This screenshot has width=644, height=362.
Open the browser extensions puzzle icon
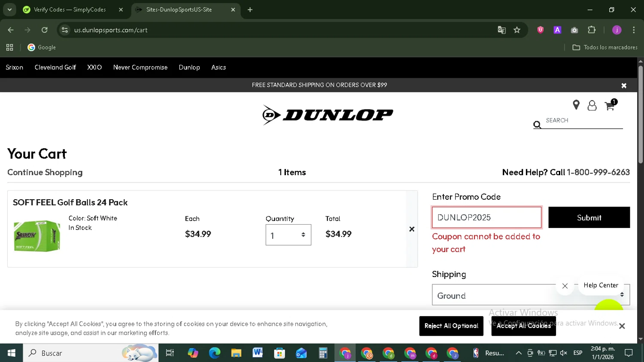coord(592,30)
